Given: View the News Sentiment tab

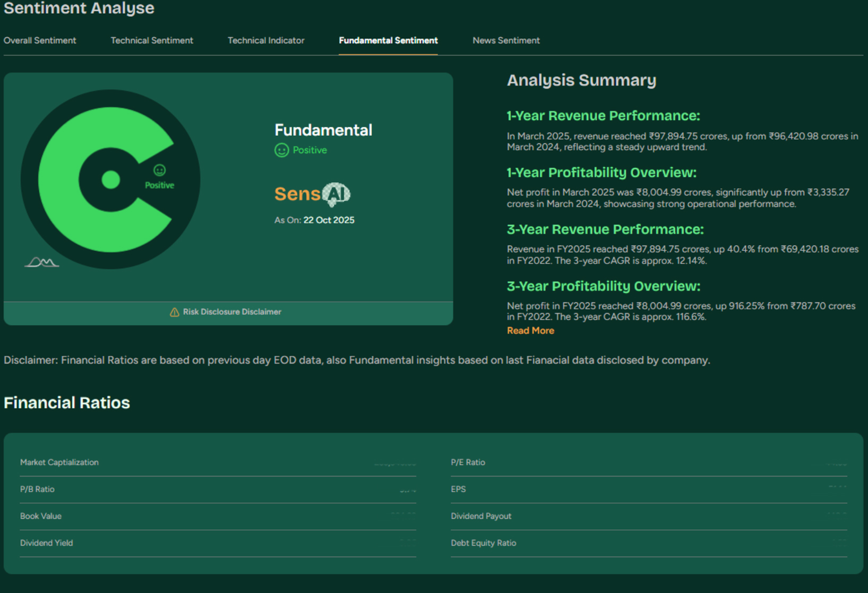Looking at the screenshot, I should click(x=506, y=40).
